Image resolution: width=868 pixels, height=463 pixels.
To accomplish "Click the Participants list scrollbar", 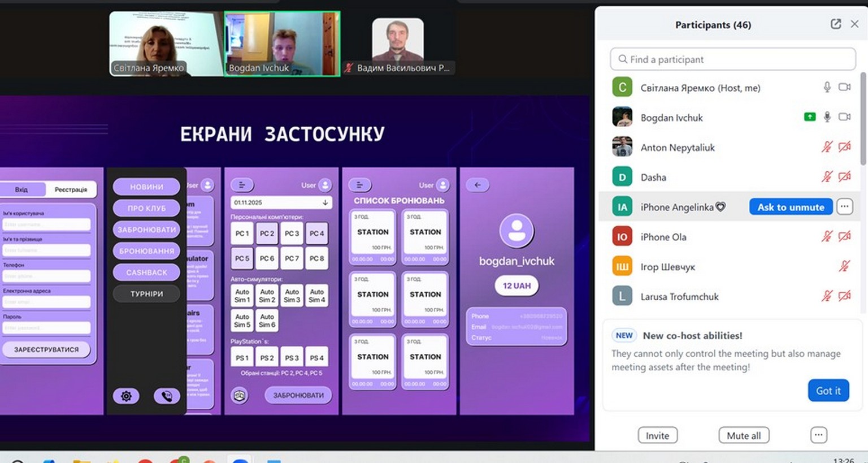I will point(863,113).
